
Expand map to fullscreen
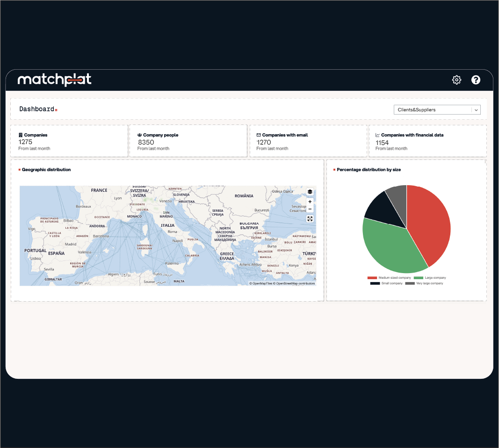click(310, 219)
